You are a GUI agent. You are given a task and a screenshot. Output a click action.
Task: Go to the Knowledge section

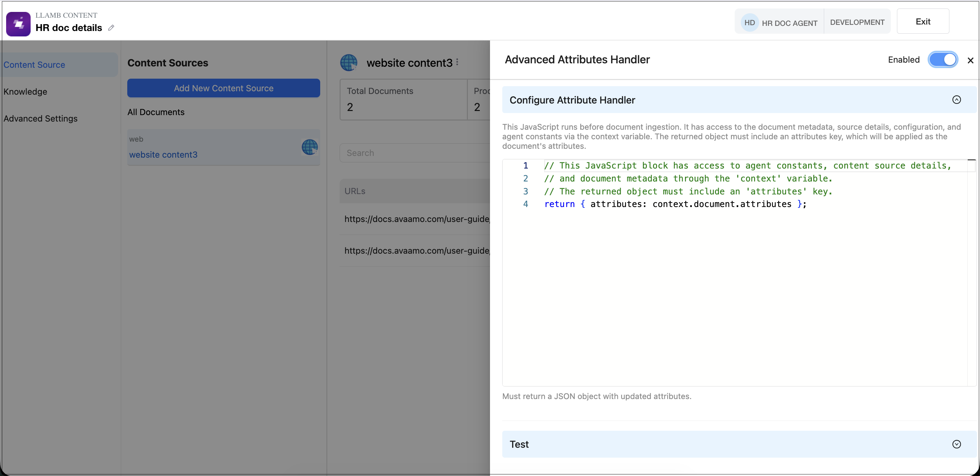click(26, 92)
